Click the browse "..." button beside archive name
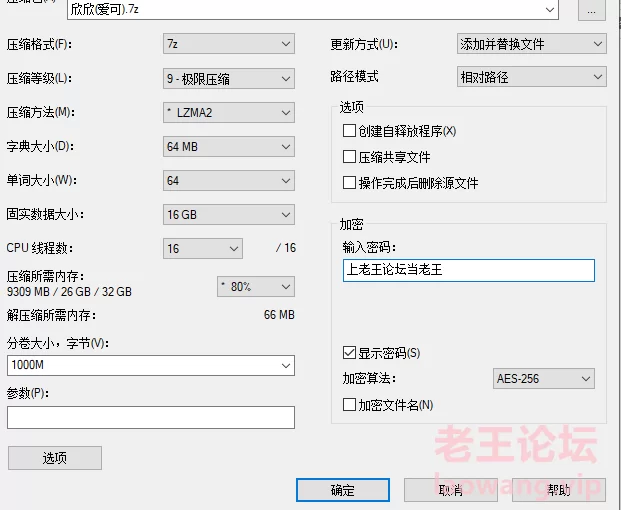Screen dimensions: 621x510 click(x=592, y=10)
